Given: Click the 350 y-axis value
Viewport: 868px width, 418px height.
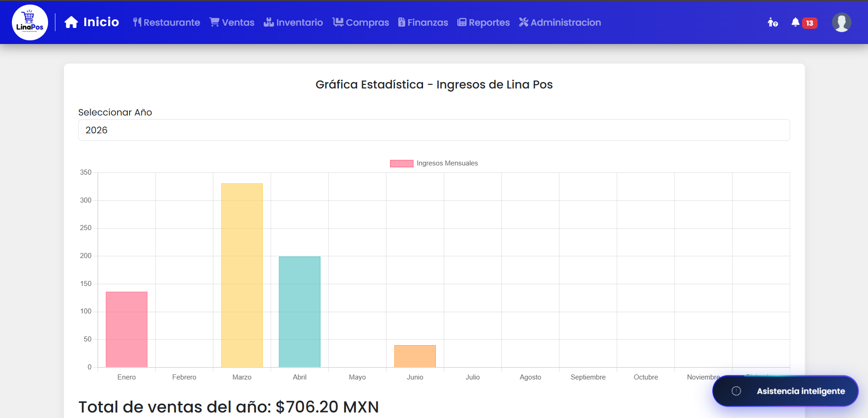Looking at the screenshot, I should coord(86,172).
